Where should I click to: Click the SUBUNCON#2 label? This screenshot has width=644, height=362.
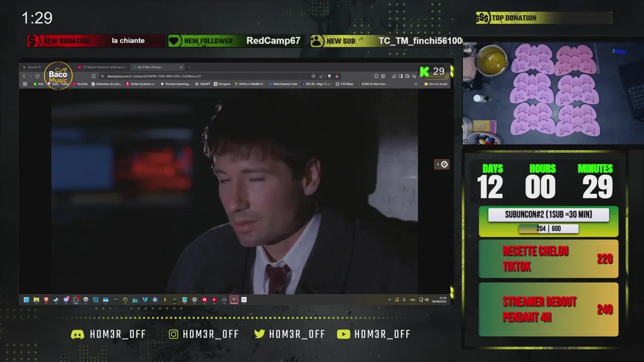[548, 215]
